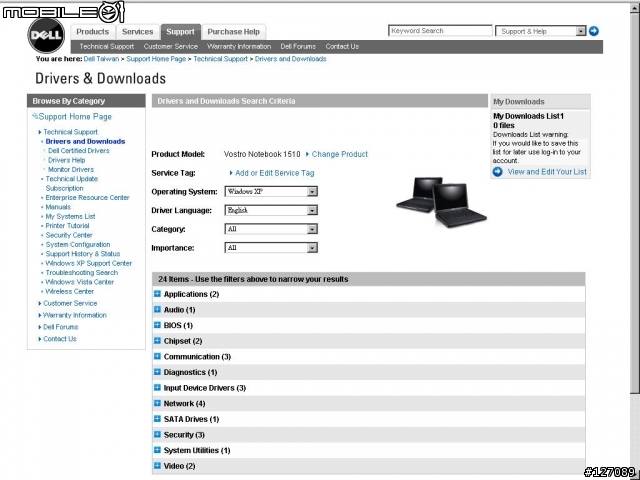Click View and Edit Your List link
The height and width of the screenshot is (480, 640).
click(x=547, y=172)
